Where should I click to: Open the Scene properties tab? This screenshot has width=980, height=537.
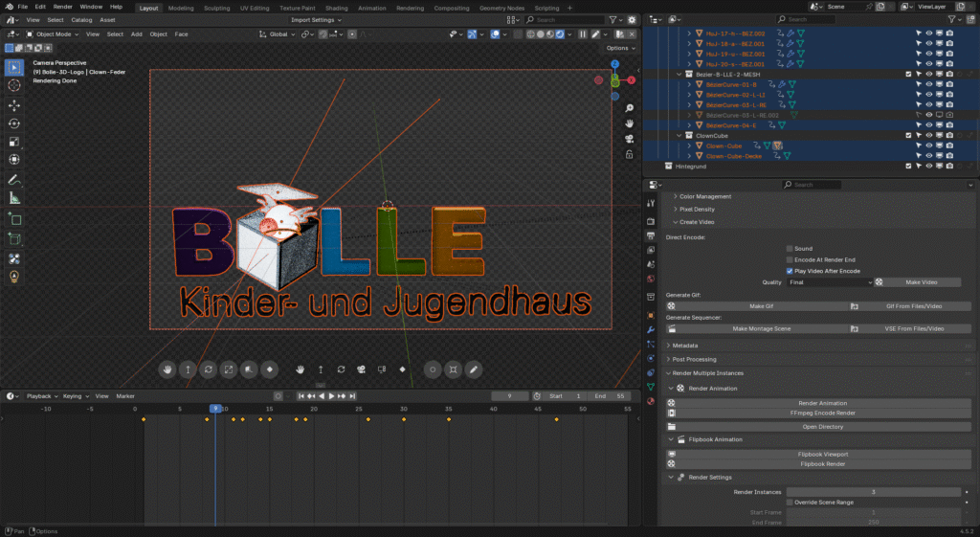coord(651,265)
